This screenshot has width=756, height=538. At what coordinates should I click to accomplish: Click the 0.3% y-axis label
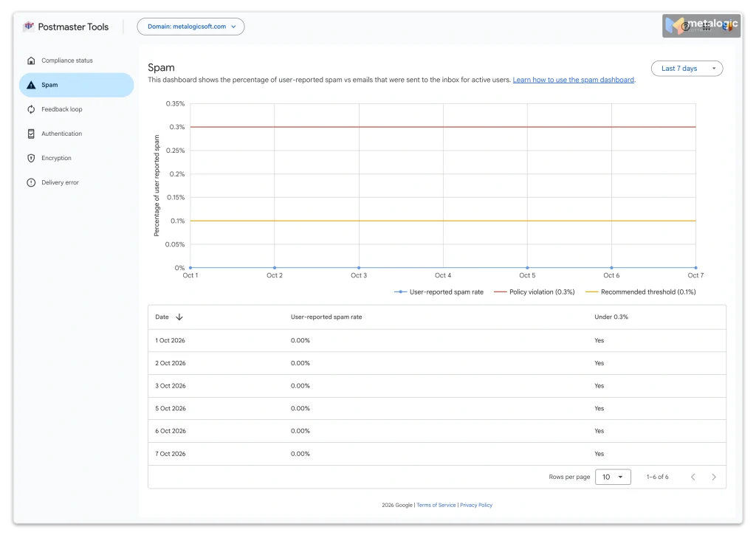pyautogui.click(x=177, y=127)
